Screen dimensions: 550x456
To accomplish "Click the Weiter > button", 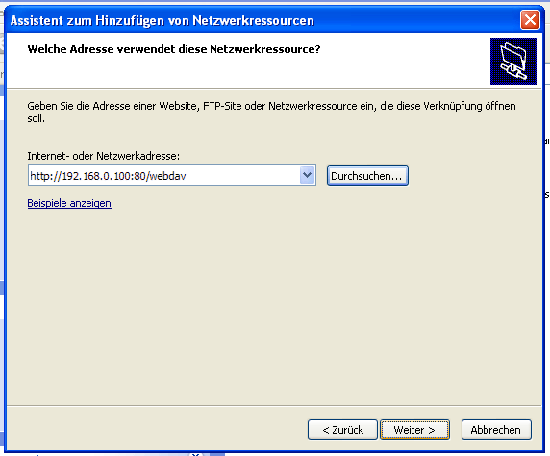I will 415,429.
